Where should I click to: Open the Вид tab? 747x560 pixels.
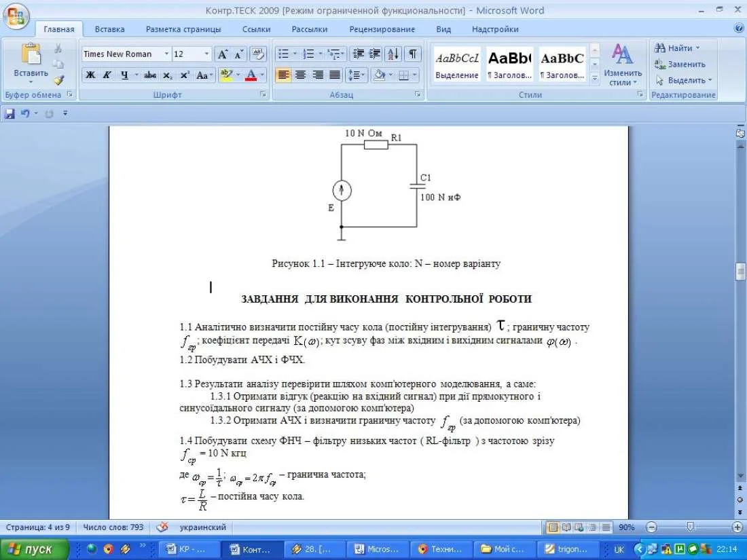pos(443,29)
